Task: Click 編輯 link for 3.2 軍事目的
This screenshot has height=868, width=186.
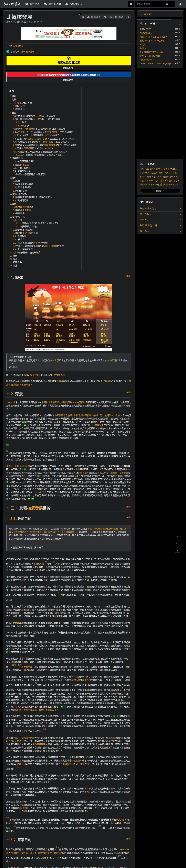Action: pos(128,839)
